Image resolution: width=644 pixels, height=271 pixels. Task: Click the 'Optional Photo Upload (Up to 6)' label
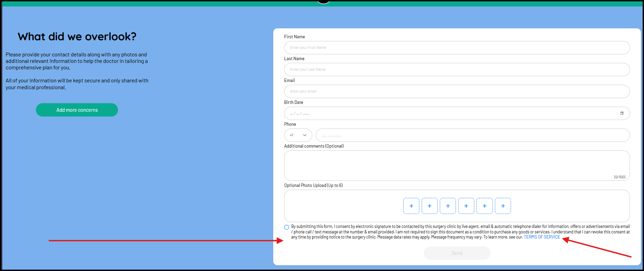[313, 186]
